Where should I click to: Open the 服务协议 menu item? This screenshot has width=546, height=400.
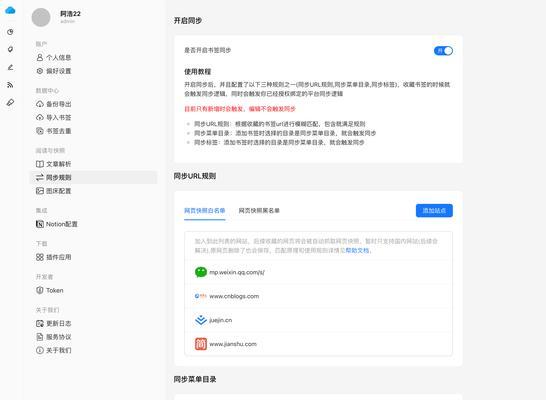click(54, 337)
